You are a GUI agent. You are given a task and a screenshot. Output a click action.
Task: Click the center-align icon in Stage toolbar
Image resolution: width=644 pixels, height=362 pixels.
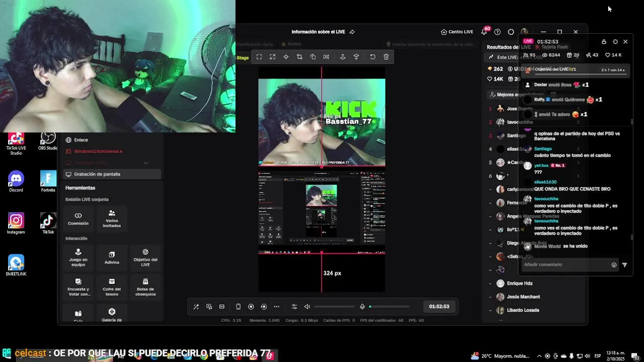(286, 57)
